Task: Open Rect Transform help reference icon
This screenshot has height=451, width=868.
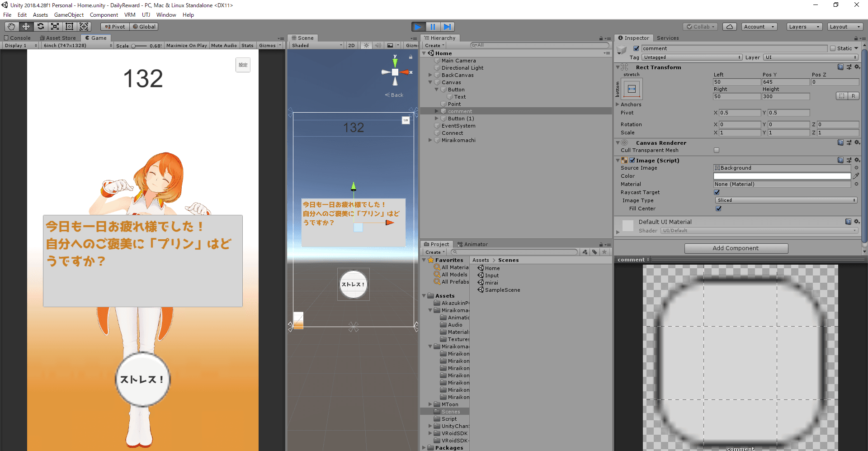Action: pyautogui.click(x=840, y=67)
